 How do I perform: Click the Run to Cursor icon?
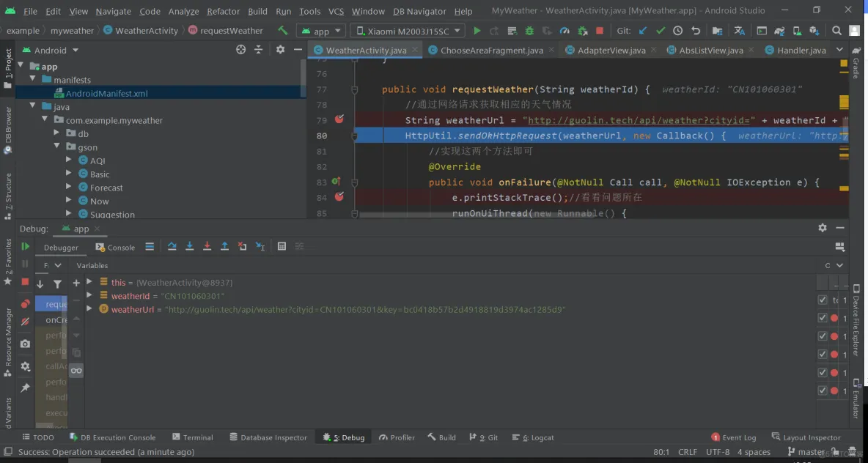pyautogui.click(x=260, y=246)
